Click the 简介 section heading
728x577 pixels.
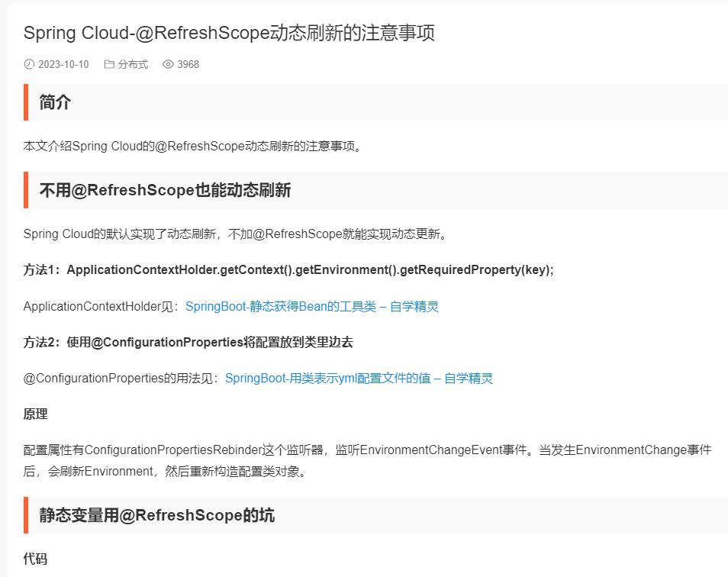(55, 102)
